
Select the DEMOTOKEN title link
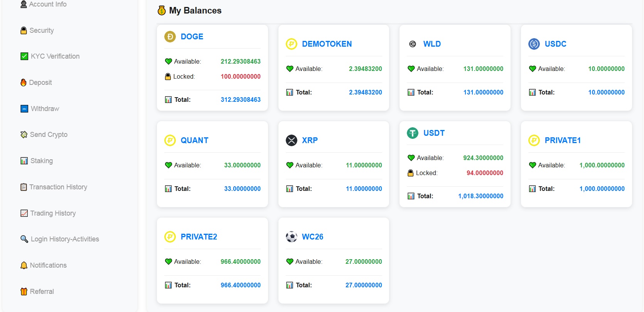tap(327, 44)
